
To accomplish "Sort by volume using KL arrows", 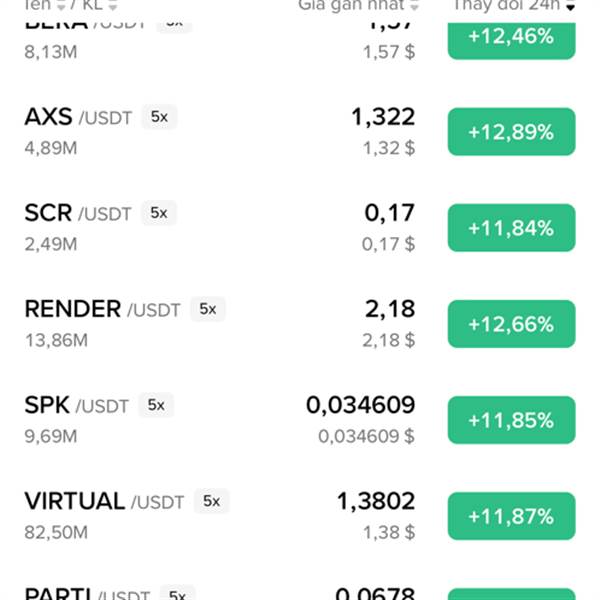I will (112, 5).
